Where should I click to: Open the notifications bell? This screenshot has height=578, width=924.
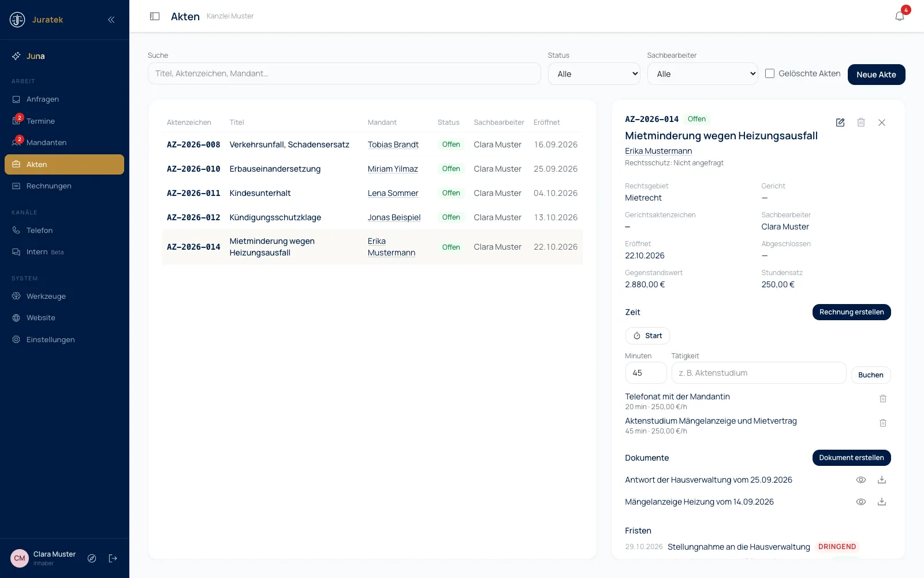[900, 16]
